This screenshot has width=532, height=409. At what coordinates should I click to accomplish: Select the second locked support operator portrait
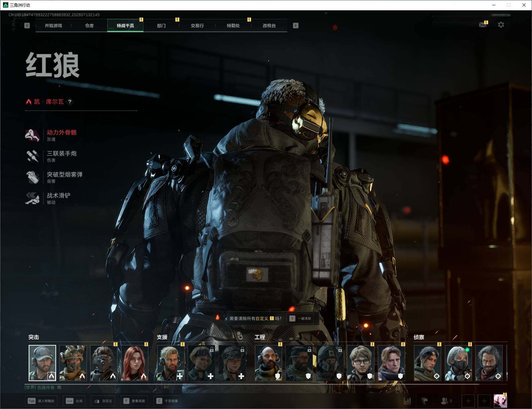point(232,363)
